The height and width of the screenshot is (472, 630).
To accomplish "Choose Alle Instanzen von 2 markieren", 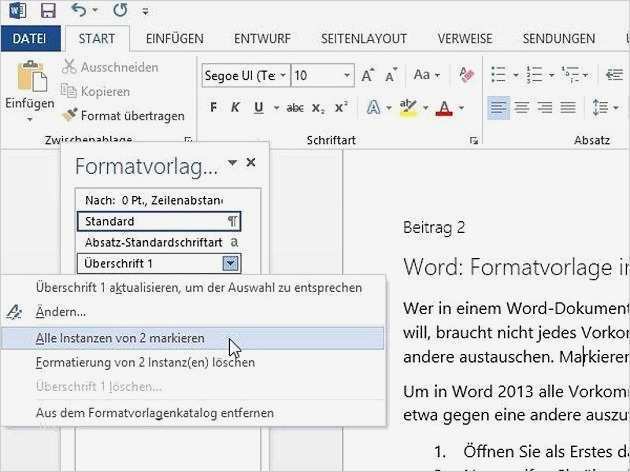I will tap(193, 338).
